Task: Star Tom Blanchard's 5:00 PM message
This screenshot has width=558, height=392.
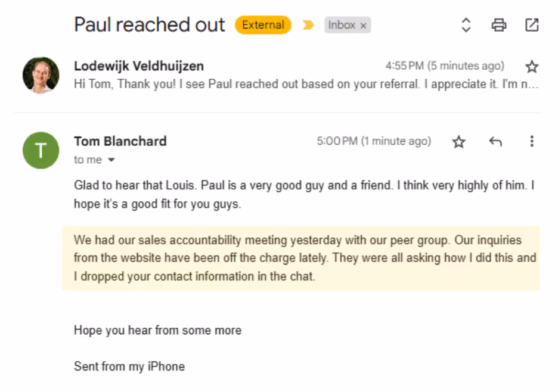Action: tap(458, 141)
